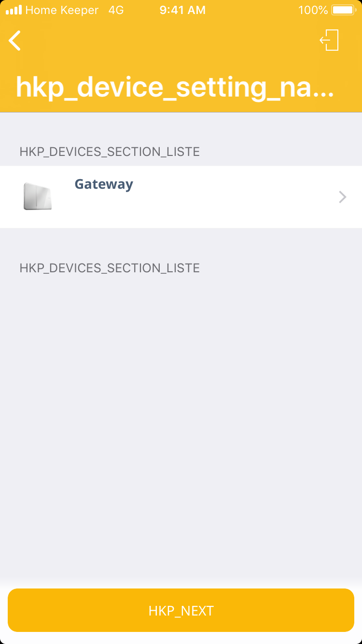Screen dimensions: 362x644
Task: Tap the hkp_device_setting_na... page title
Action: (175, 87)
